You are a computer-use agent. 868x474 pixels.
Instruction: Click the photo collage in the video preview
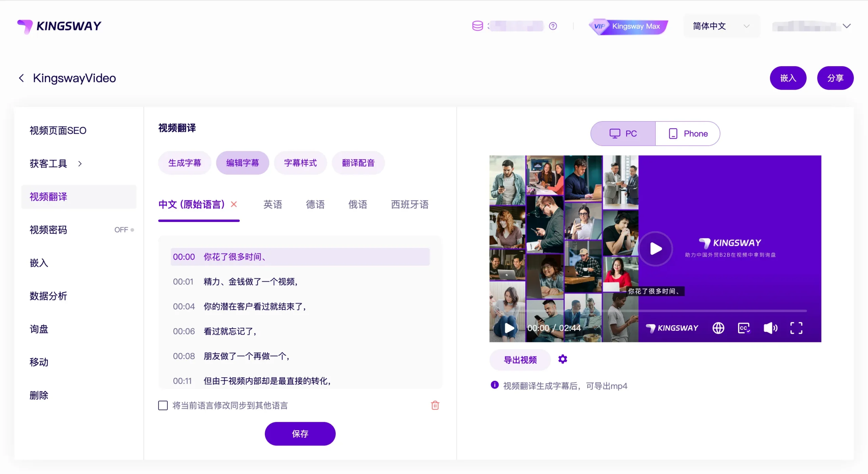[x=564, y=249]
